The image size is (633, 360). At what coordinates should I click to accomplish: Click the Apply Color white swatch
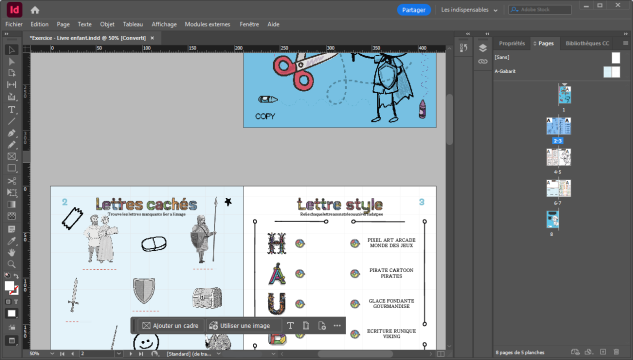point(12,314)
